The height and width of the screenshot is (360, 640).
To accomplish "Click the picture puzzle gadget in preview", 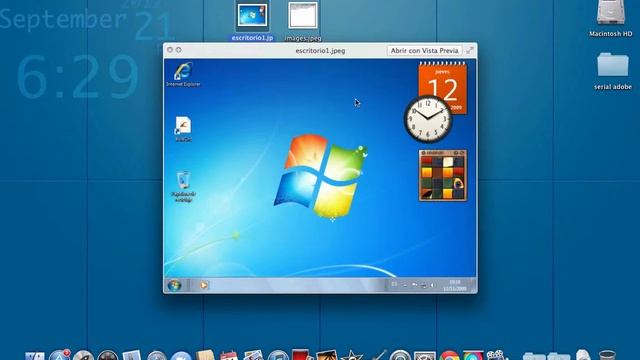I will 443,176.
